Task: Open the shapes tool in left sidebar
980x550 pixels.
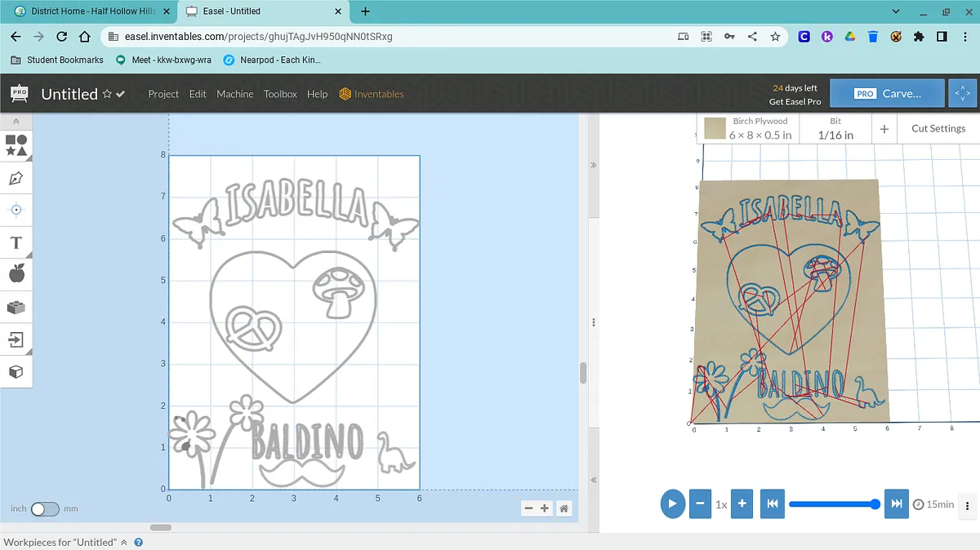Action: pyautogui.click(x=16, y=145)
